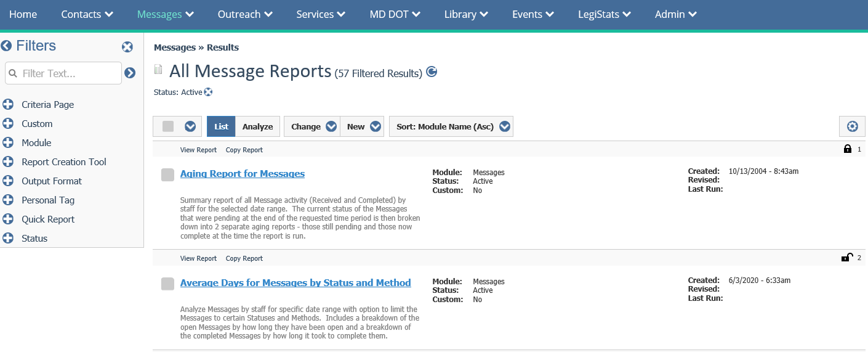Viewport: 868px width, 352px height.
Task: Open the Sort: Module Name (Asc) dropdown
Action: point(451,126)
